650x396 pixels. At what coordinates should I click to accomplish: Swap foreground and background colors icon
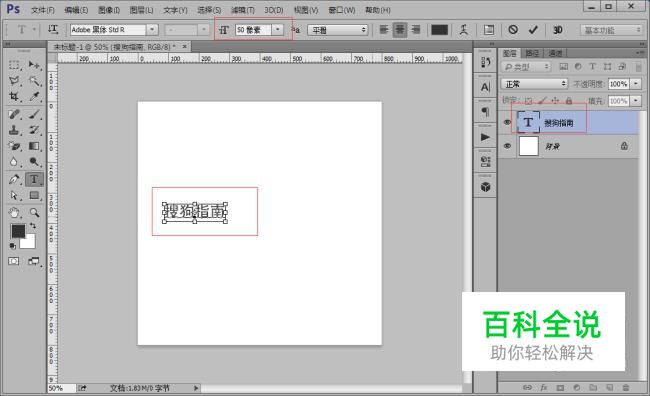tap(33, 226)
